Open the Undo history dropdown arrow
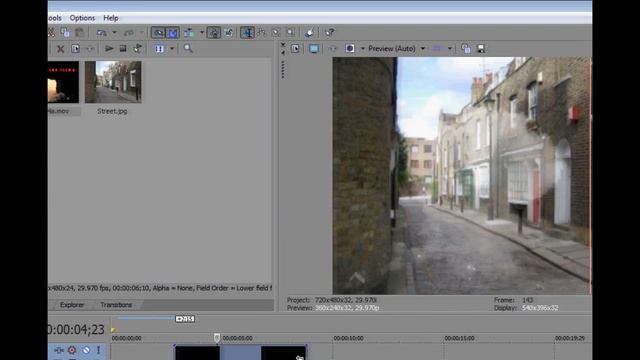 pyautogui.click(x=114, y=32)
